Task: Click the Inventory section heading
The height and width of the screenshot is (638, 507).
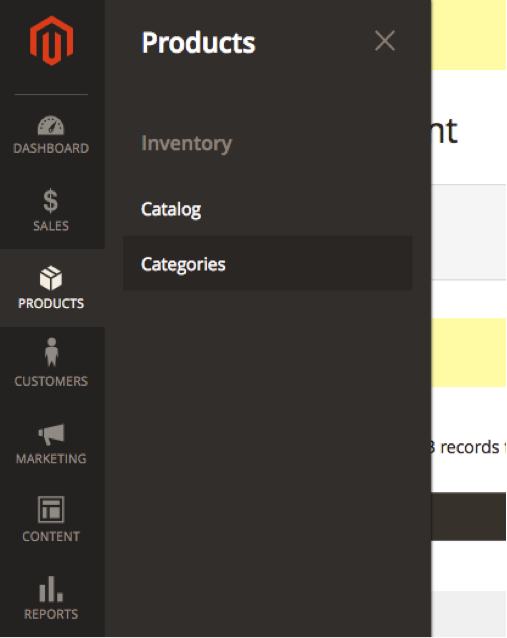Action: pos(186,144)
